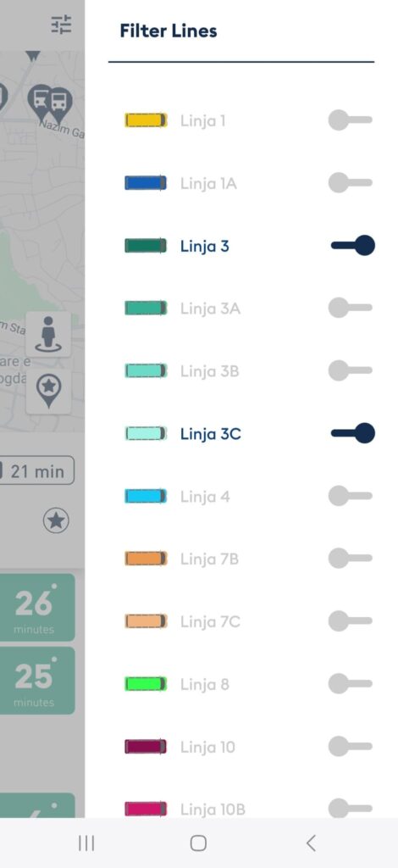Viewport: 398px width, 868px height.
Task: Turn on the Linja 8 toggle
Action: 351,684
